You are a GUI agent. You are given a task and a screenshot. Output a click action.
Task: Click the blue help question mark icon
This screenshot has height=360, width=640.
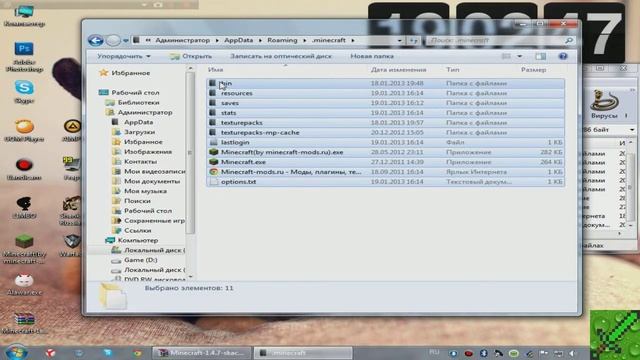coord(563,56)
